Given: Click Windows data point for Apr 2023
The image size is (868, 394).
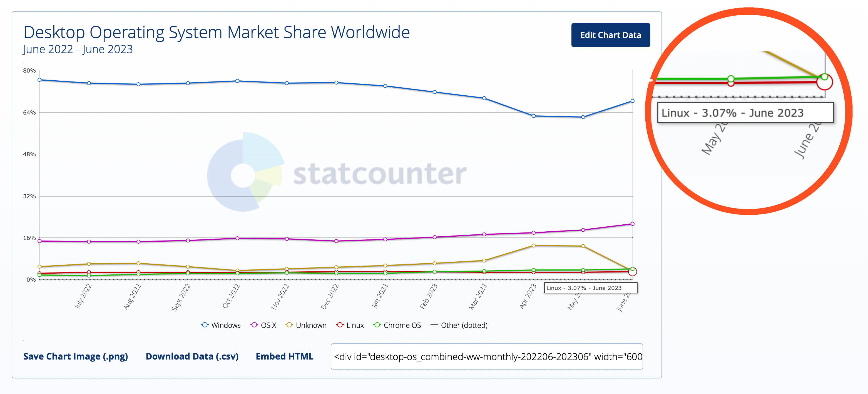Looking at the screenshot, I should [533, 116].
